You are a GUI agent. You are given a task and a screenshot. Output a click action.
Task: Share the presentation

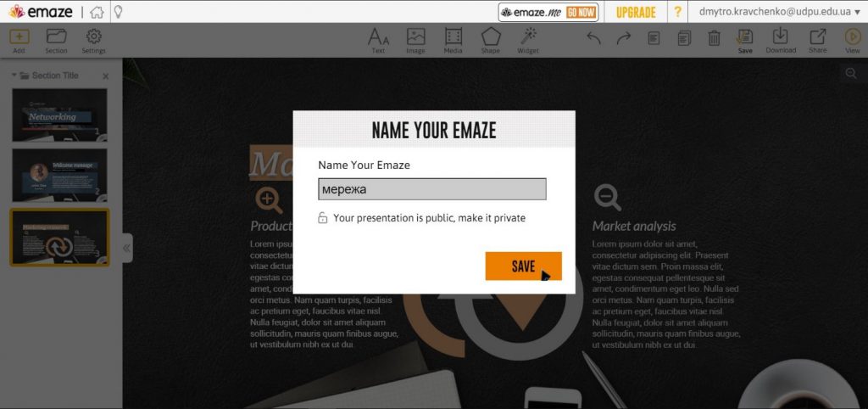818,42
